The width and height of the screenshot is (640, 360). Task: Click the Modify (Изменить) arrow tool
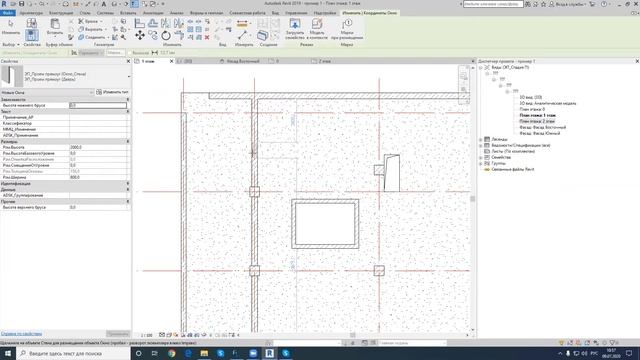[10, 25]
